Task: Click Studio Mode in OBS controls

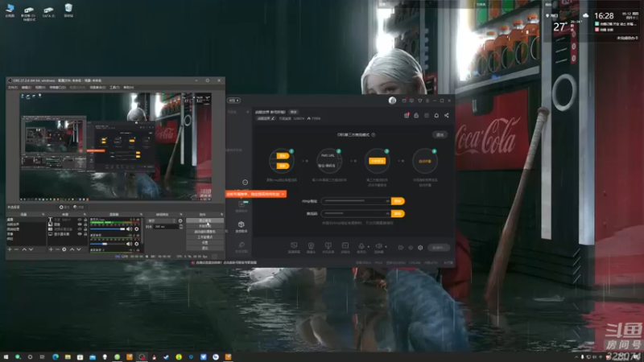Action: coord(205,237)
